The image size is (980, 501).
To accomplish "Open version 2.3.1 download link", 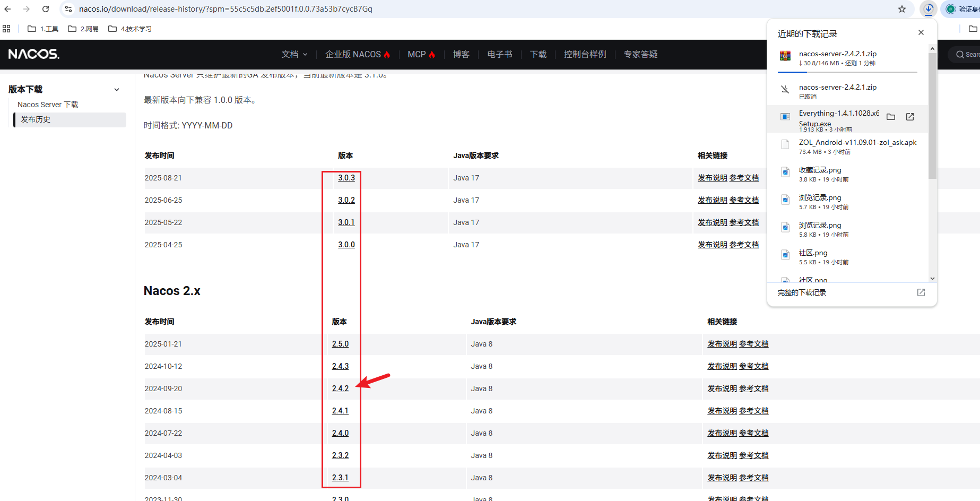I will (x=341, y=478).
